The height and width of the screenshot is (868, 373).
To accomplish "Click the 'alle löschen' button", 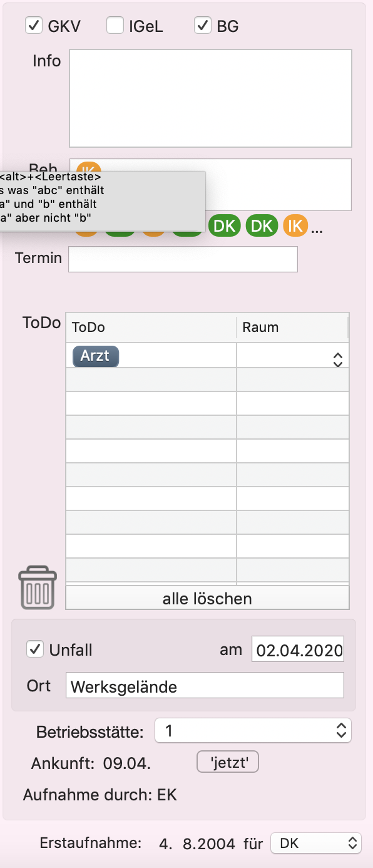I will 207,598.
